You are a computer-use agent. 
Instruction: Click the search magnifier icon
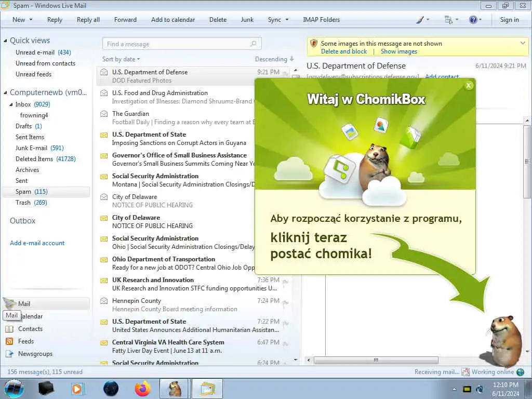(x=253, y=44)
